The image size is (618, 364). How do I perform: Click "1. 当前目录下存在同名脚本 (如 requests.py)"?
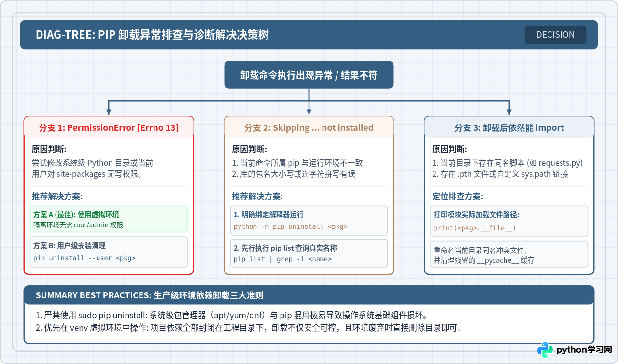click(x=507, y=163)
